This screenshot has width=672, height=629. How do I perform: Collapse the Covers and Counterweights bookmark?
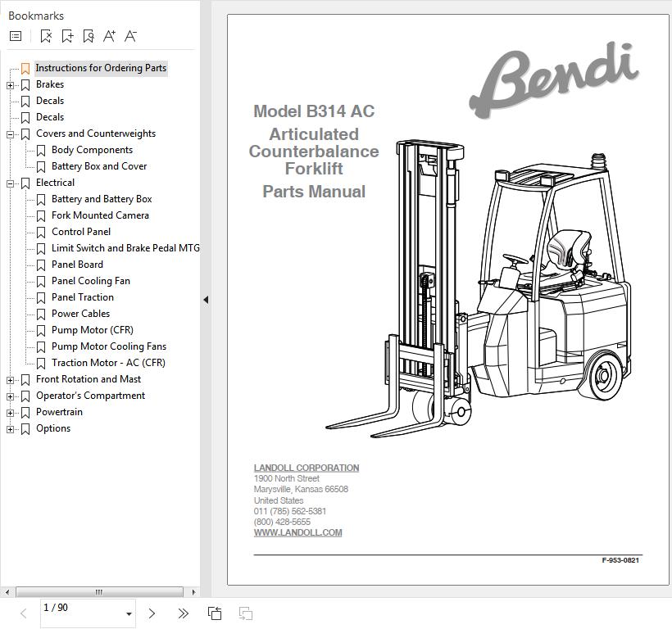[10, 135]
